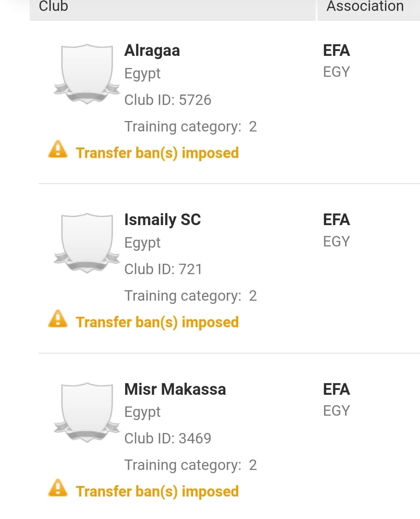This screenshot has height=519, width=420.
Task: Click EFA association in the Misr Makassa row
Action: [x=336, y=389]
